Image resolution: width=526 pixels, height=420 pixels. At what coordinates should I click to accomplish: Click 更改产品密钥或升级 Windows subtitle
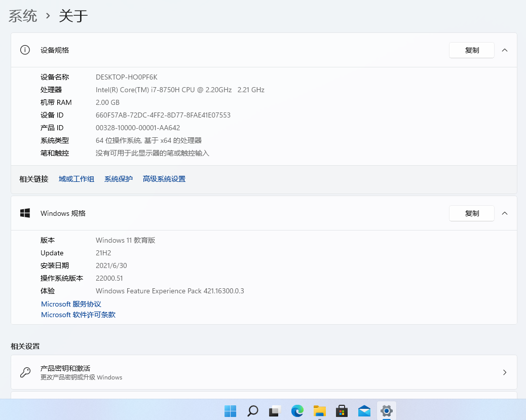81,377
